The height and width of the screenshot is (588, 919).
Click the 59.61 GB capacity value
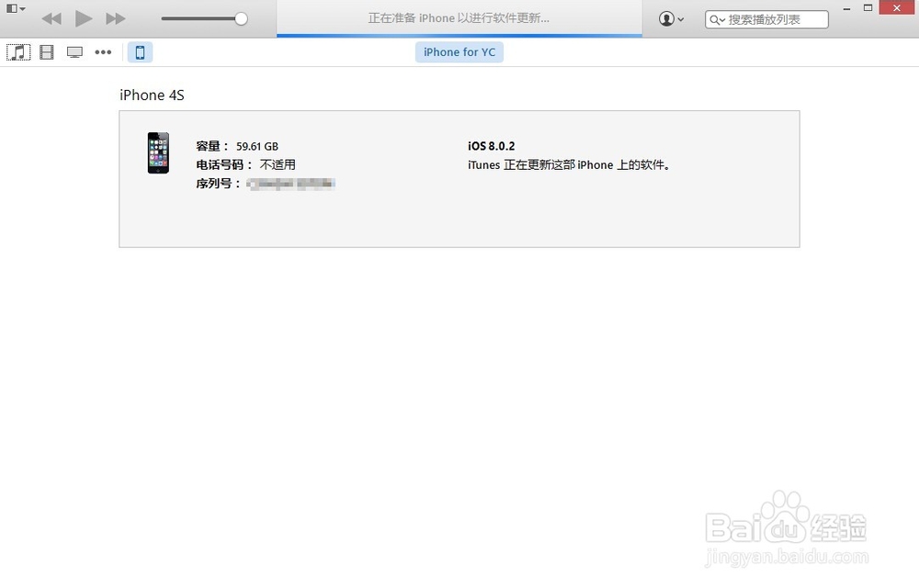(257, 146)
